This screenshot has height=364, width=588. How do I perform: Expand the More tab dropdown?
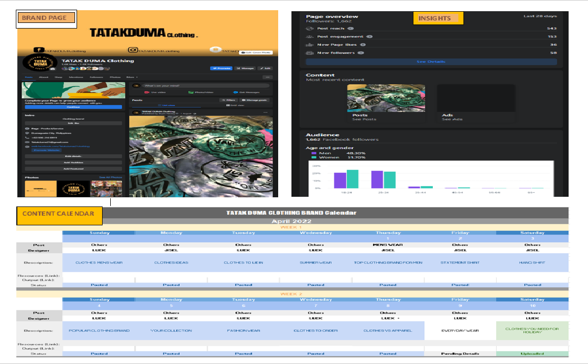pos(132,77)
